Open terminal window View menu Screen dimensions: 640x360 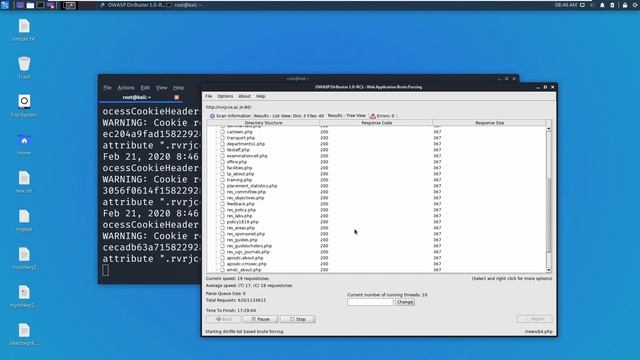click(x=162, y=88)
